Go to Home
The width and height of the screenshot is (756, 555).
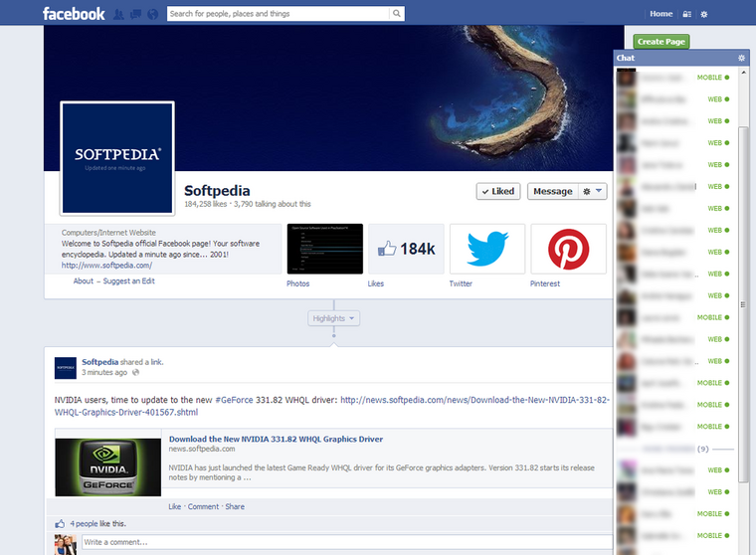pos(661,14)
